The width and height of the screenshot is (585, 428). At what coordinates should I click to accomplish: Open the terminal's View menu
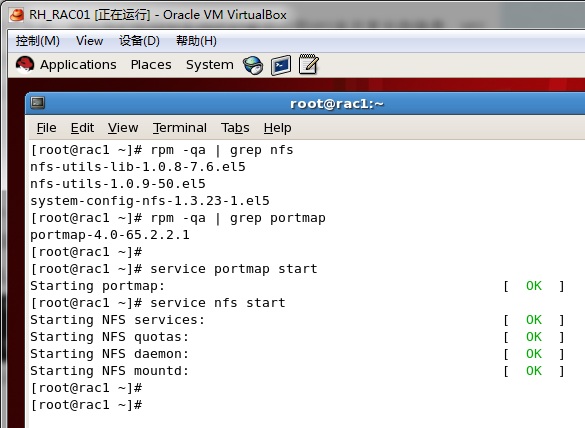point(123,128)
